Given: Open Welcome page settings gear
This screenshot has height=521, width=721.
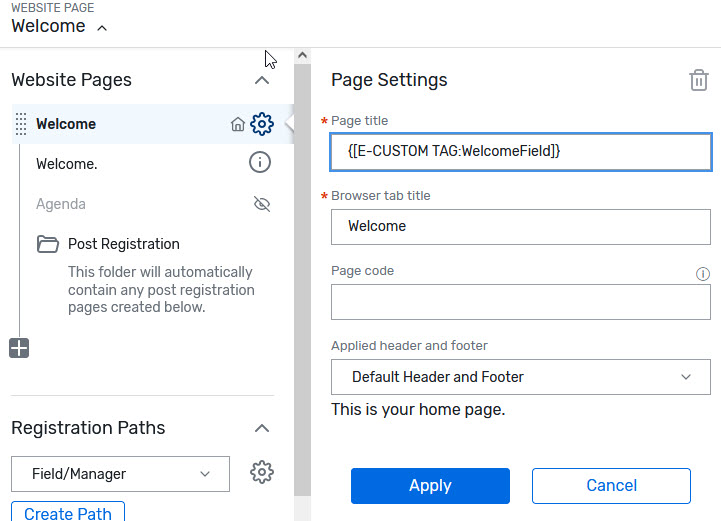Looking at the screenshot, I should 262,124.
